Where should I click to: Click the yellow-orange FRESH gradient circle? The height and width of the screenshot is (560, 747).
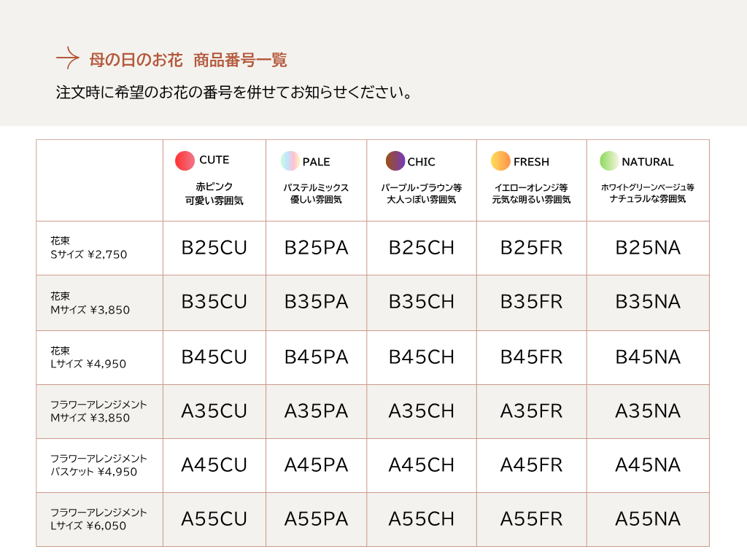tap(500, 160)
